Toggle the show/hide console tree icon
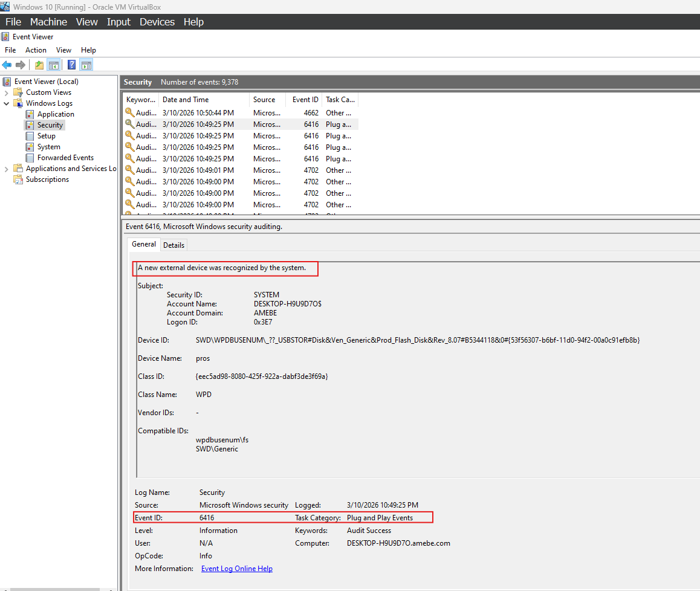Viewport: 700px width, 591px height. pos(54,65)
